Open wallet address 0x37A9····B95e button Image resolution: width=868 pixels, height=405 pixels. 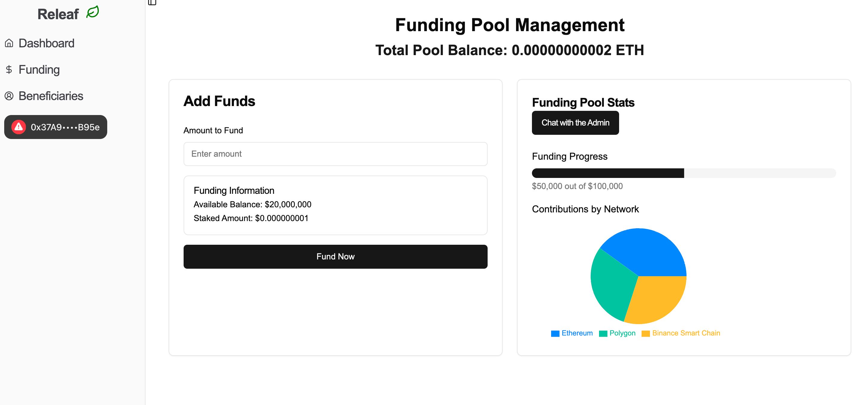click(x=56, y=127)
